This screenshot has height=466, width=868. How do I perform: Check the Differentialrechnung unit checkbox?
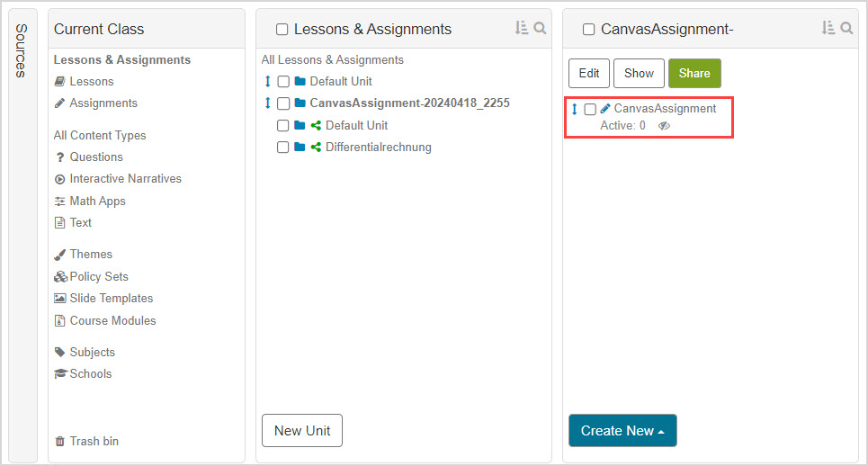click(283, 148)
